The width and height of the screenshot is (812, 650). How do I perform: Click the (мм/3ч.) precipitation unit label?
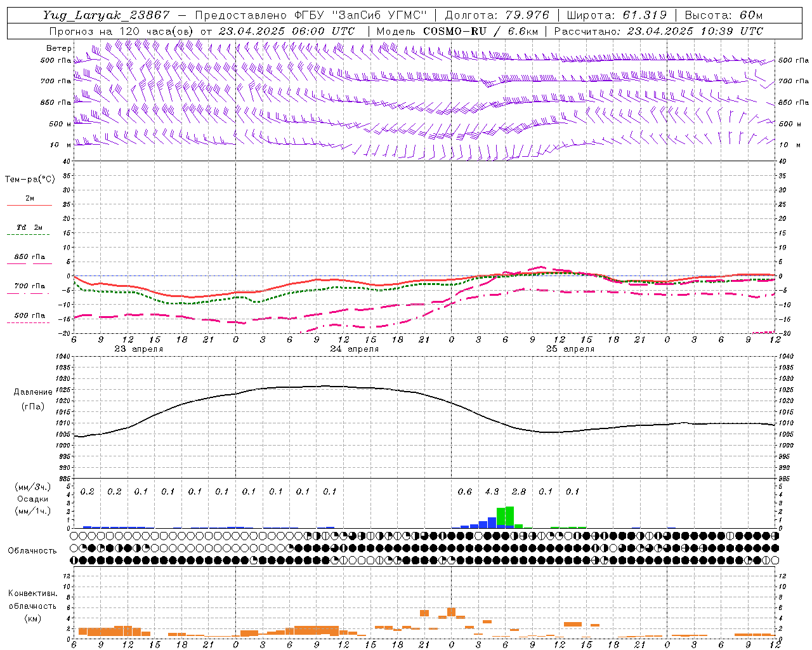(33, 487)
